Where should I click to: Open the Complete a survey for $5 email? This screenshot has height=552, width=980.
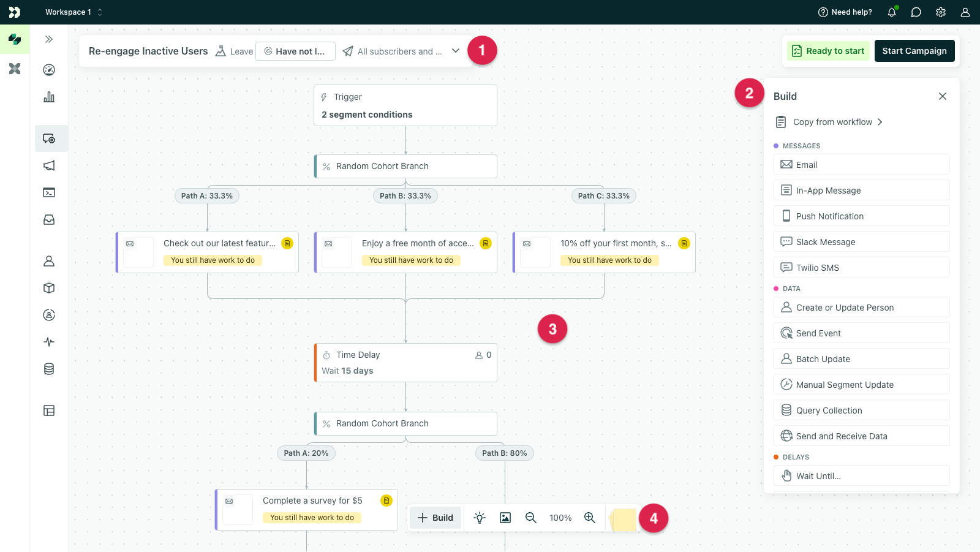coord(306,510)
